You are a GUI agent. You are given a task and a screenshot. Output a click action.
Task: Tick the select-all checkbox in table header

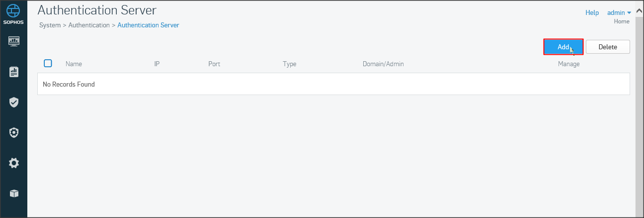coord(48,63)
